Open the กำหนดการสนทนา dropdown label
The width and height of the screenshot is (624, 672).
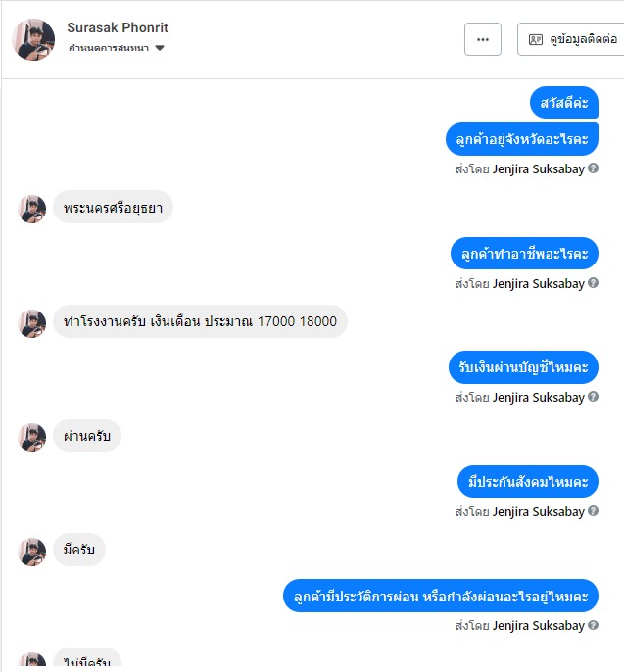[x=109, y=48]
